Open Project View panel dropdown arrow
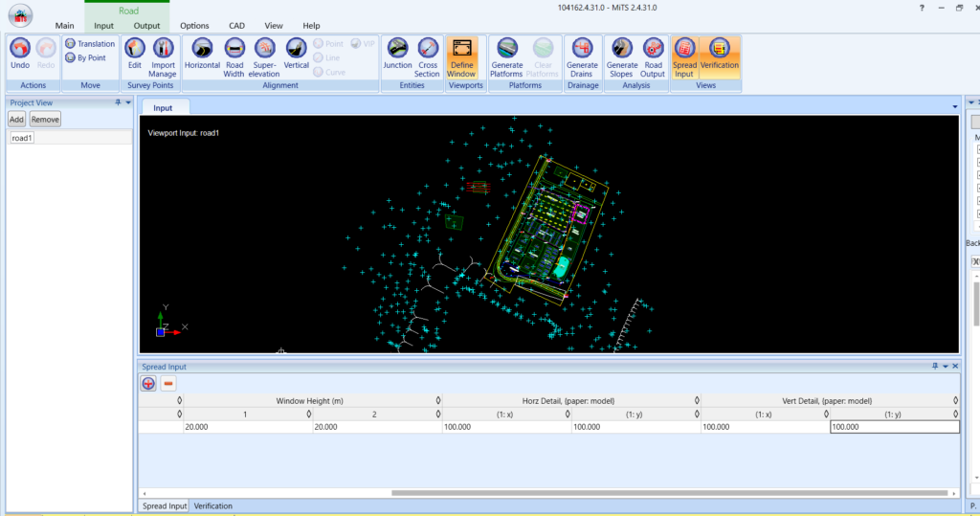Viewport: 980px width, 516px height. point(129,102)
